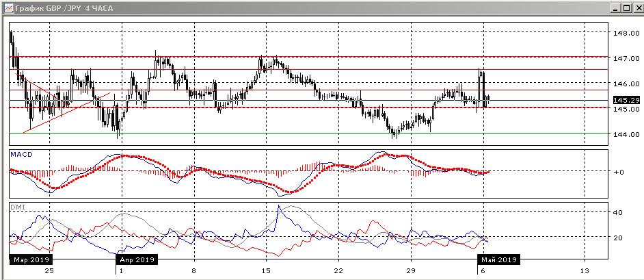Screen dimensions: 644x280
Task: Select the MACD indicator label
Action: pos(19,155)
